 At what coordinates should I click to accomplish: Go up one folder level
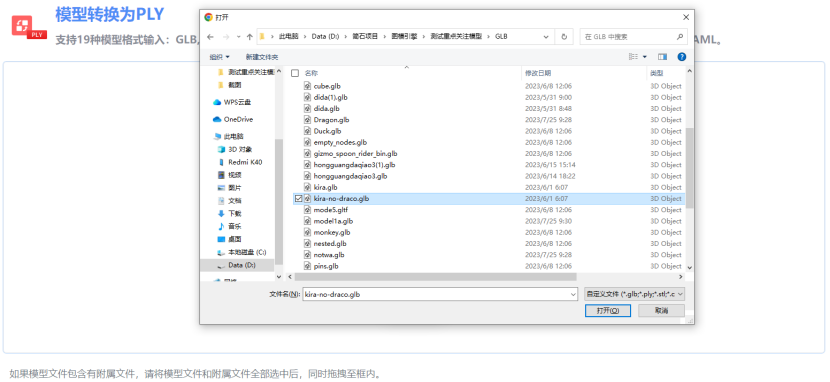click(x=249, y=37)
